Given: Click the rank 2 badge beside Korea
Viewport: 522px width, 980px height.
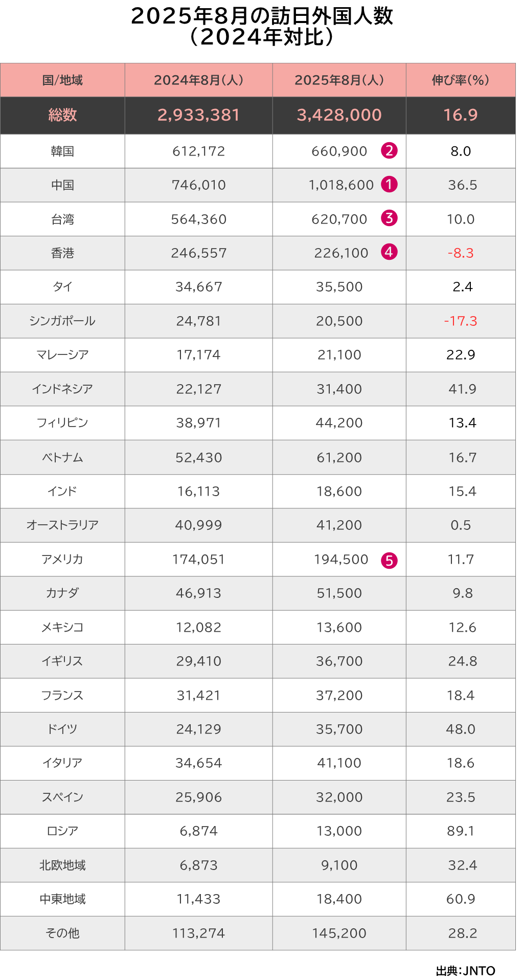Looking at the screenshot, I should (x=389, y=151).
